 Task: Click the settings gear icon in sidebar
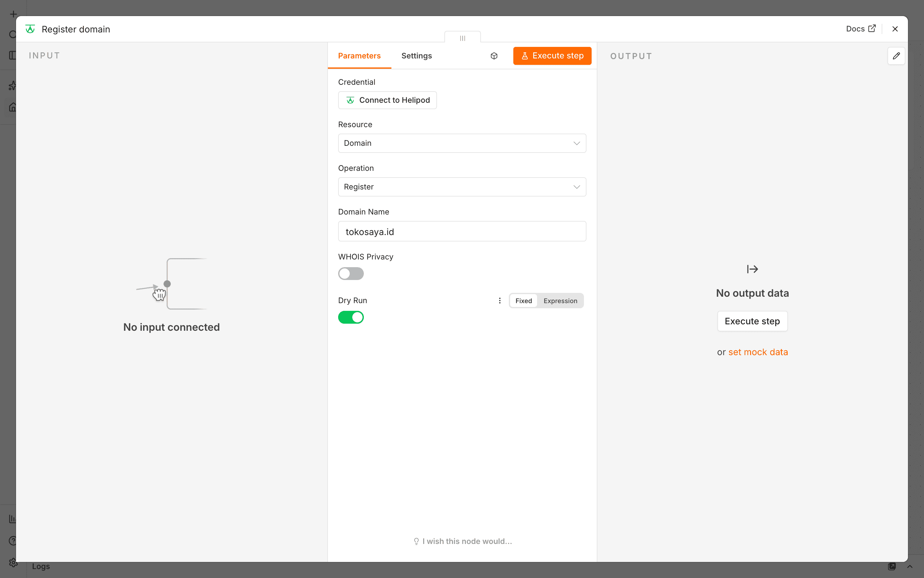pyautogui.click(x=13, y=563)
